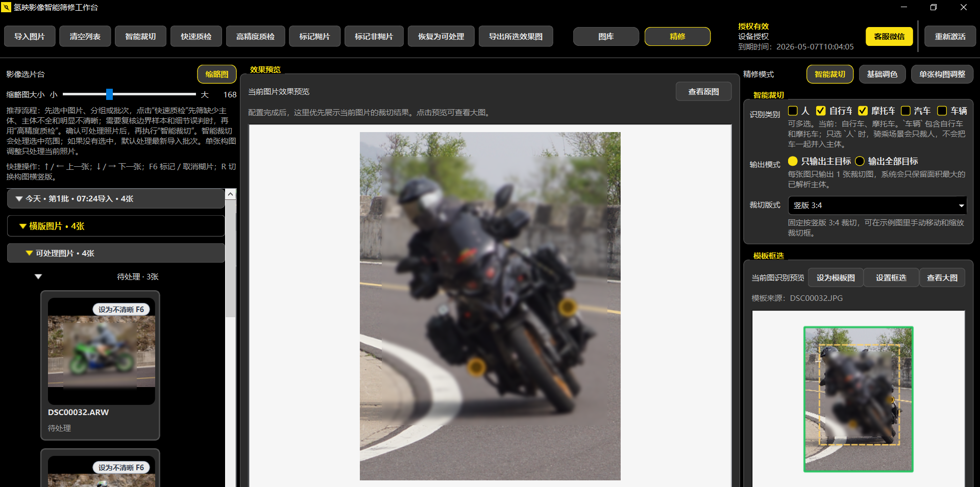
Task: Click the thumbnail size value 168
Action: tap(230, 95)
